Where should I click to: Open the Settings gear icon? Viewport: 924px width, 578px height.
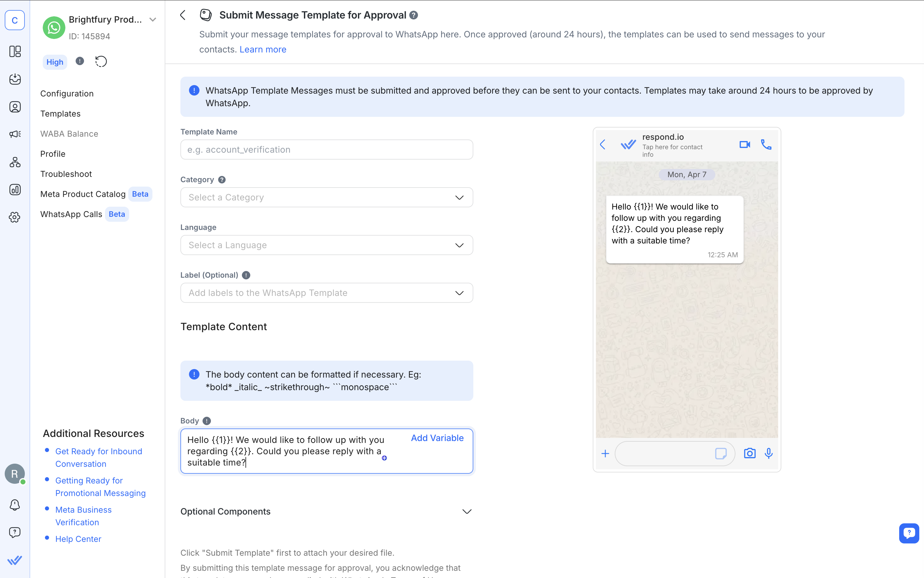(x=14, y=217)
